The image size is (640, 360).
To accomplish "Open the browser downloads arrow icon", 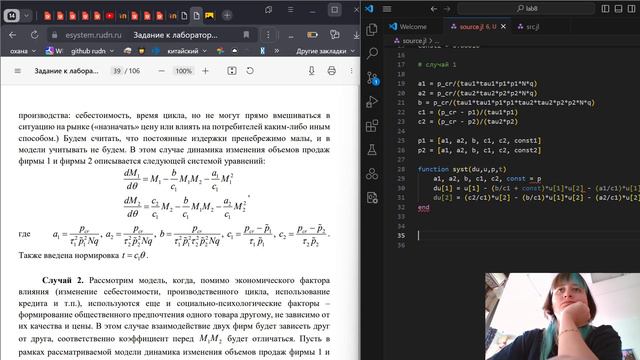I will (356, 36).
